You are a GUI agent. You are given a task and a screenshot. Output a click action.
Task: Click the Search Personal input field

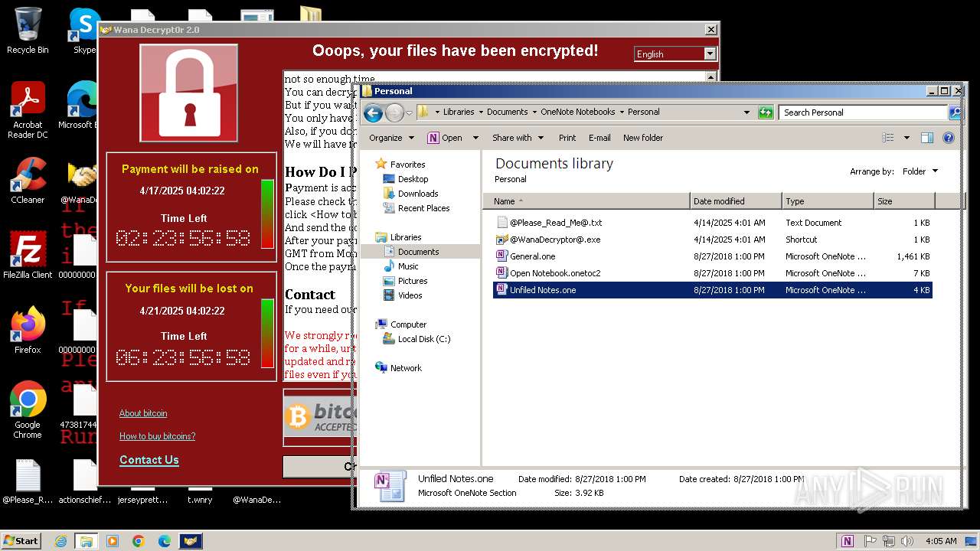pyautogui.click(x=864, y=112)
